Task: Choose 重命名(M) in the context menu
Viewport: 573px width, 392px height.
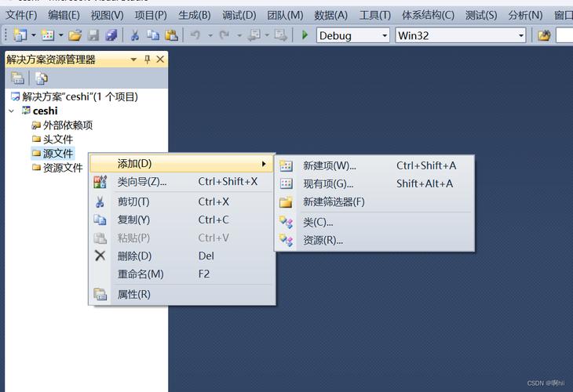Action: pos(181,274)
